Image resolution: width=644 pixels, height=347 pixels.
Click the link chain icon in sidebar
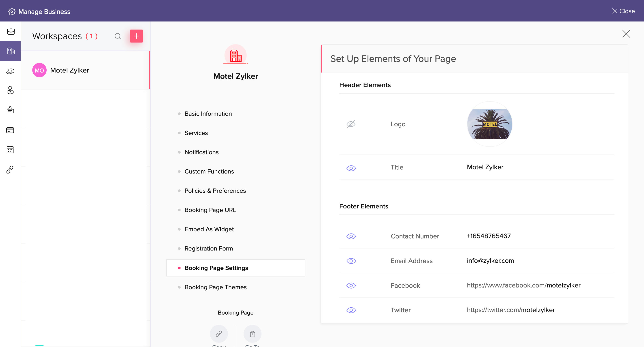point(10,170)
